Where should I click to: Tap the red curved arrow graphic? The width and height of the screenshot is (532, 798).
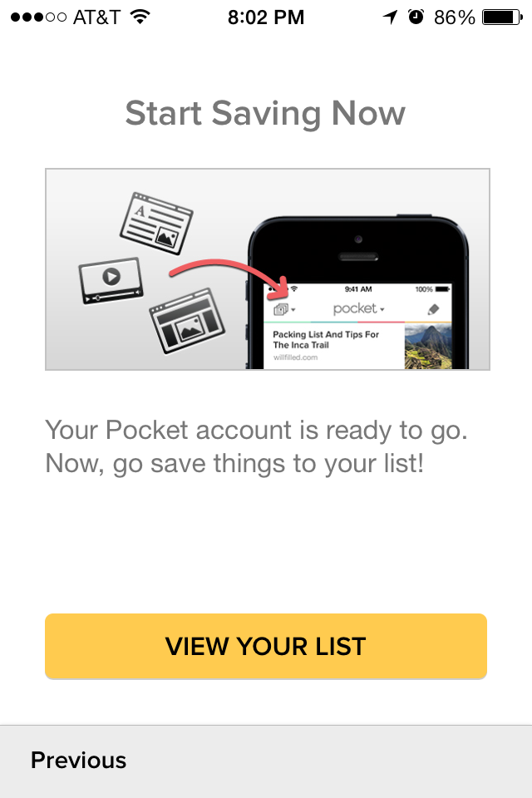(x=230, y=278)
